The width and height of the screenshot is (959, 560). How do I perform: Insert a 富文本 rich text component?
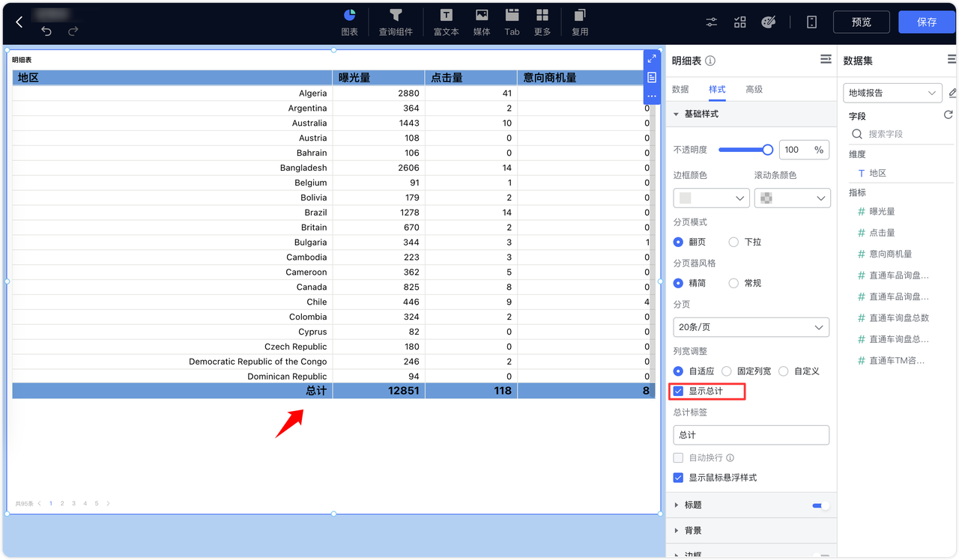tap(446, 22)
